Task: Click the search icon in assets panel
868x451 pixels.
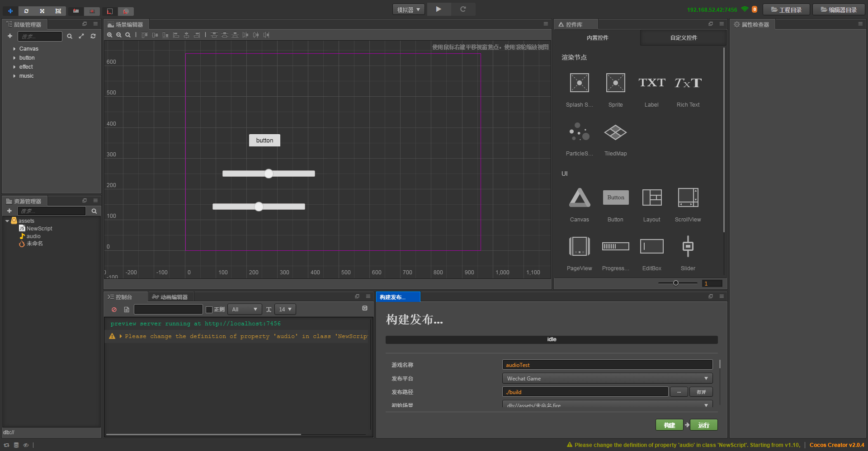Action: tap(94, 211)
